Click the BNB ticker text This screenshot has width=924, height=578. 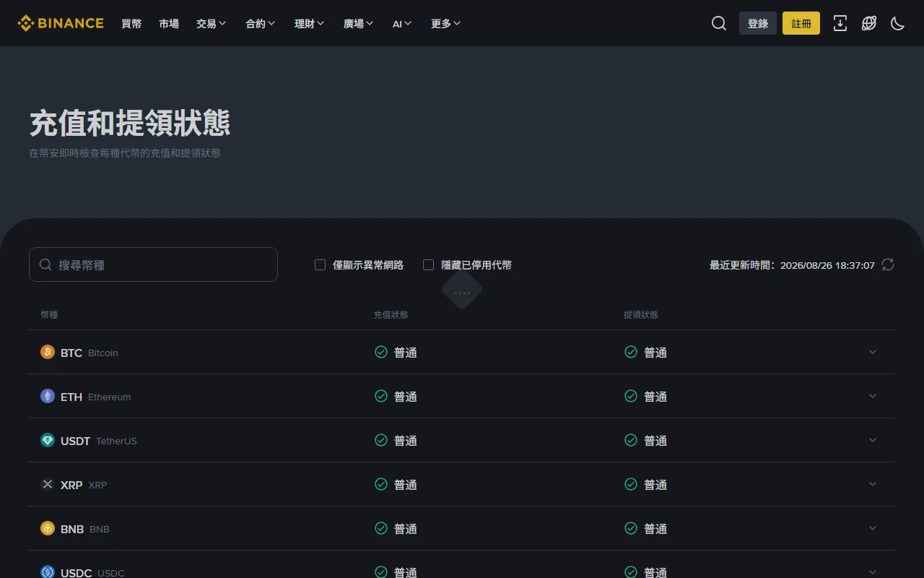[x=72, y=529]
